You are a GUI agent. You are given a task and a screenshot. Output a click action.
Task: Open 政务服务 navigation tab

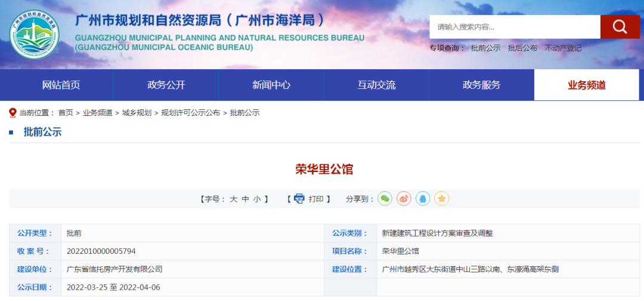point(482,85)
